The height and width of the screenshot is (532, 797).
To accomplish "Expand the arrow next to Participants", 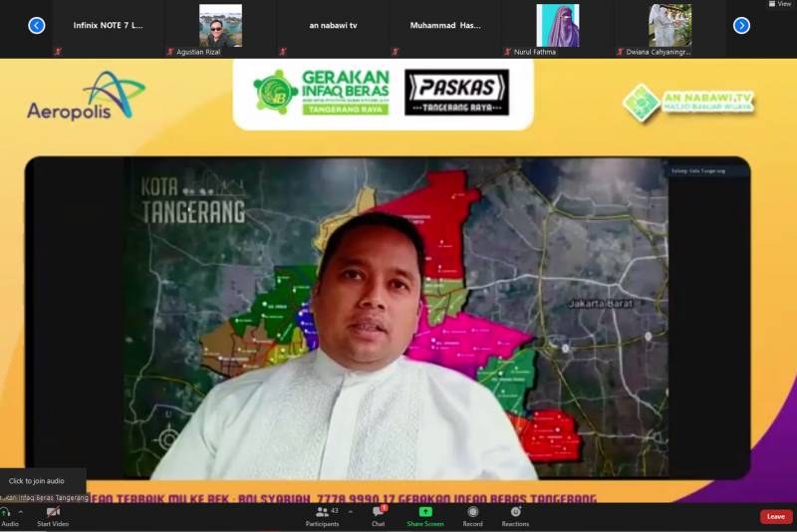I will [x=350, y=511].
